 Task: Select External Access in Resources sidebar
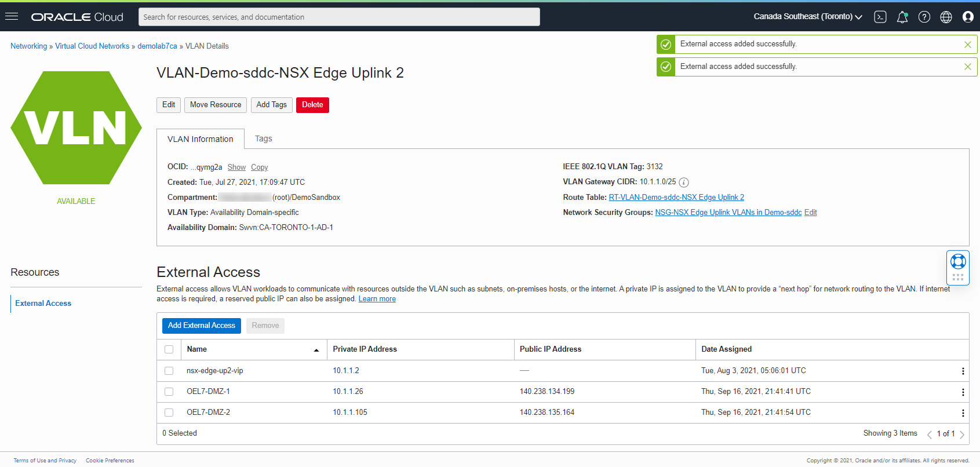(43, 303)
